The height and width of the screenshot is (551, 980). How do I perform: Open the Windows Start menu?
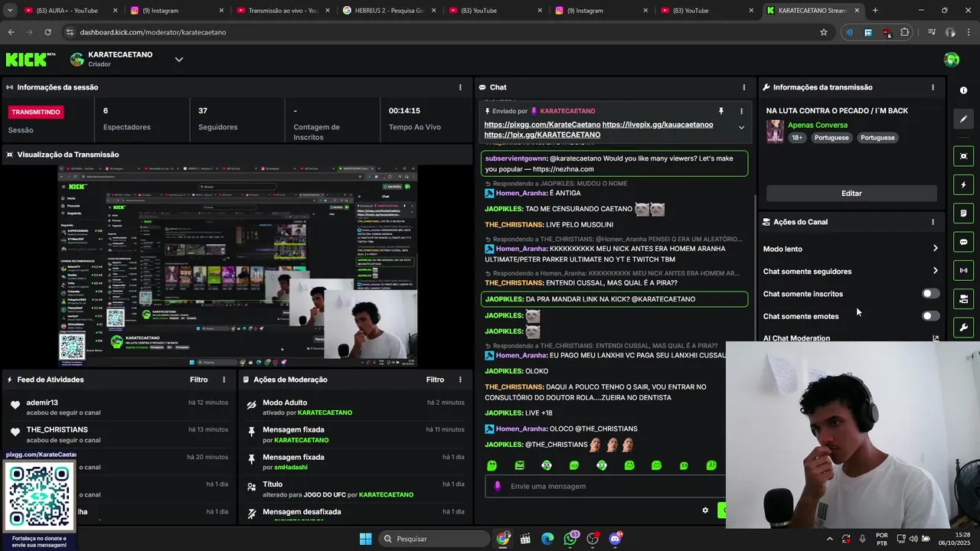(x=365, y=539)
